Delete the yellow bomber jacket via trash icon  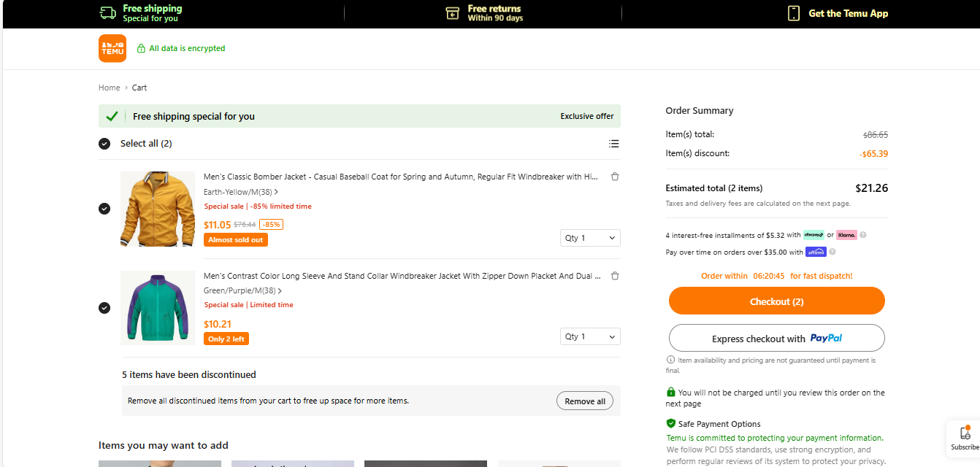tap(615, 177)
